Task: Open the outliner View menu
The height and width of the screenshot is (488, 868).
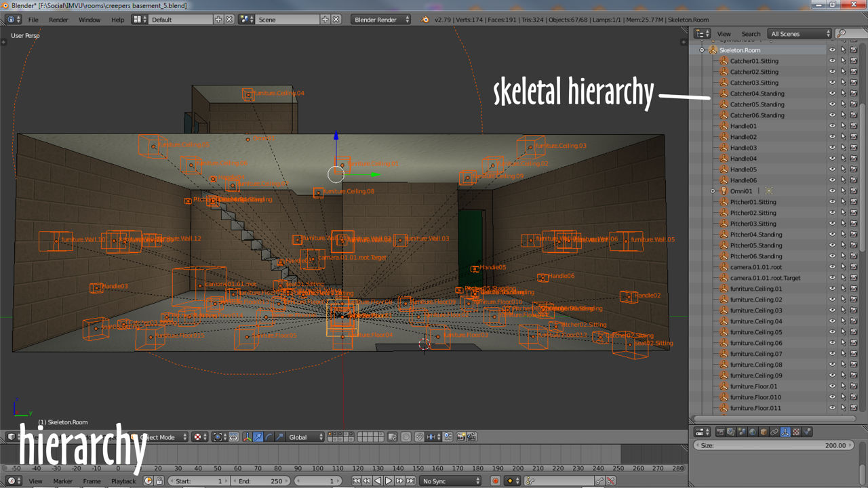Action: click(x=724, y=34)
